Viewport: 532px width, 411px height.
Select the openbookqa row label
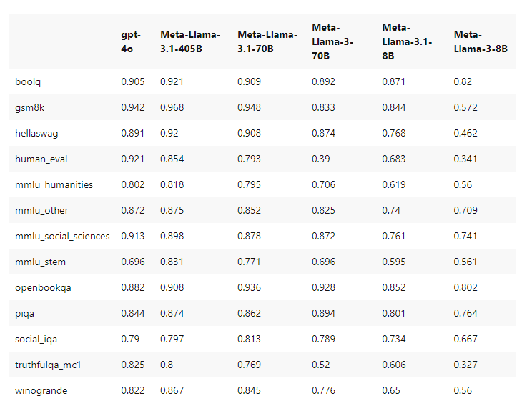[44, 287]
